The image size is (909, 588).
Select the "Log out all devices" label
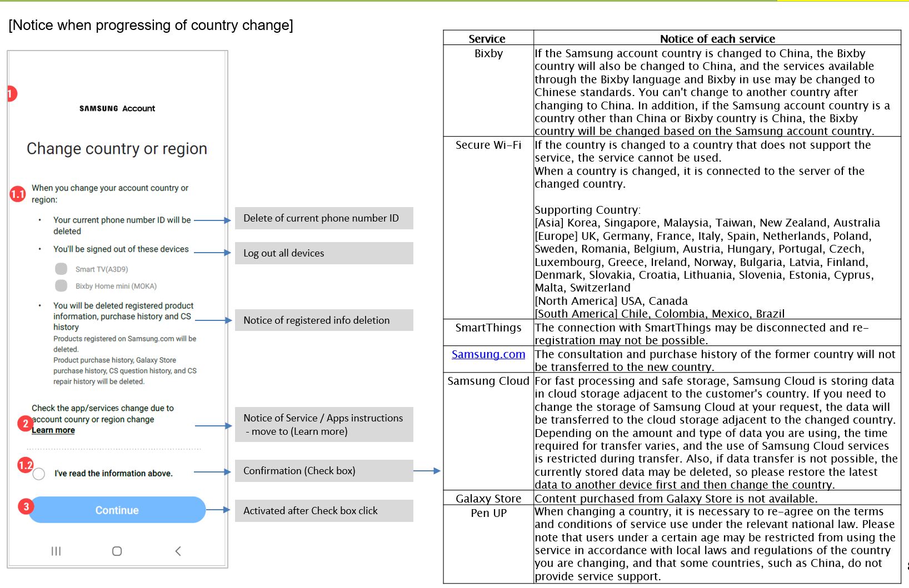pos(323,253)
